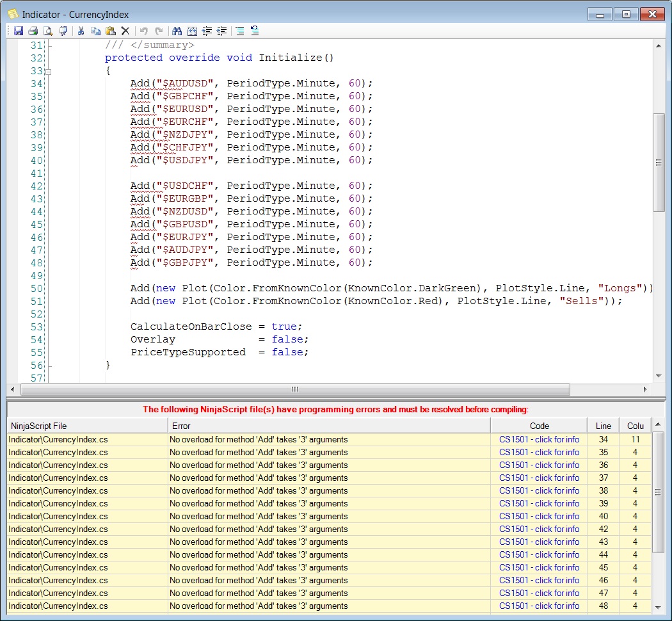Click the horizontal scrollbar left arrow
The width and height of the screenshot is (672, 621).
pyautogui.click(x=12, y=389)
